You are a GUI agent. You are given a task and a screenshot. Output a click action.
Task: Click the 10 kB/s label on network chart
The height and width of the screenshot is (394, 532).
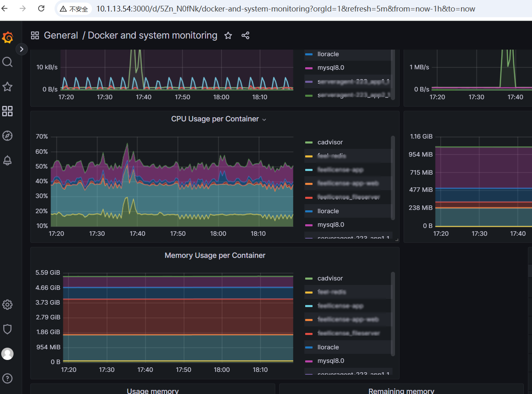(x=47, y=67)
